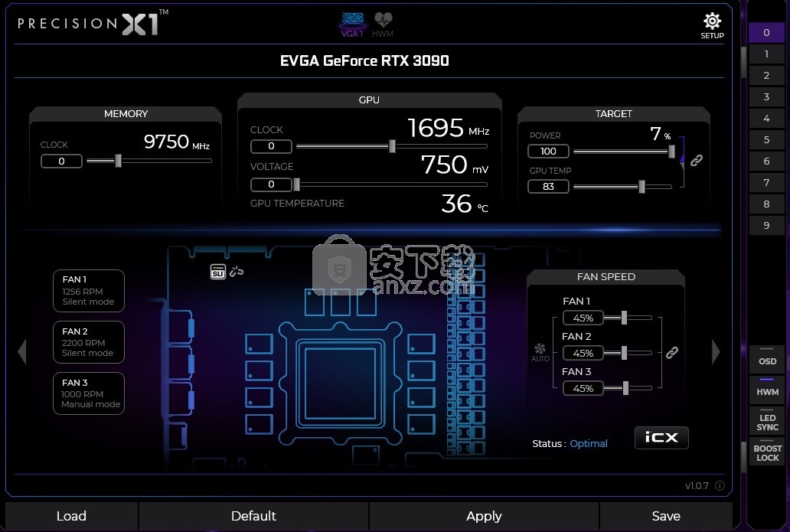This screenshot has width=790, height=532.
Task: Click the FAN 1 speed slider handle
Action: [624, 318]
